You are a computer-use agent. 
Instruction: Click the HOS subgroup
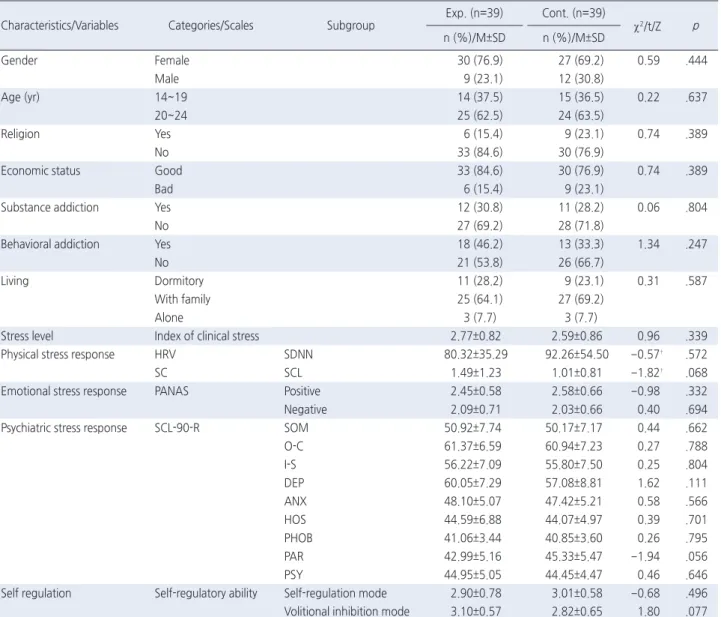click(295, 520)
